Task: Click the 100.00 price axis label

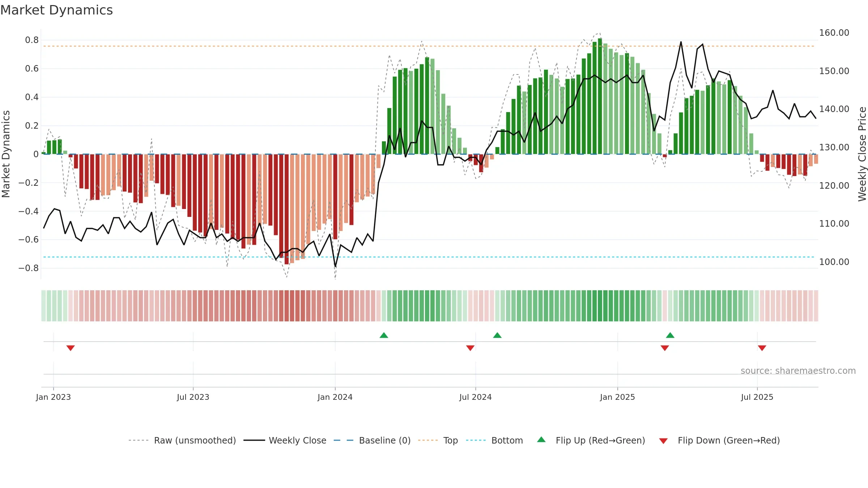Action: coord(834,262)
